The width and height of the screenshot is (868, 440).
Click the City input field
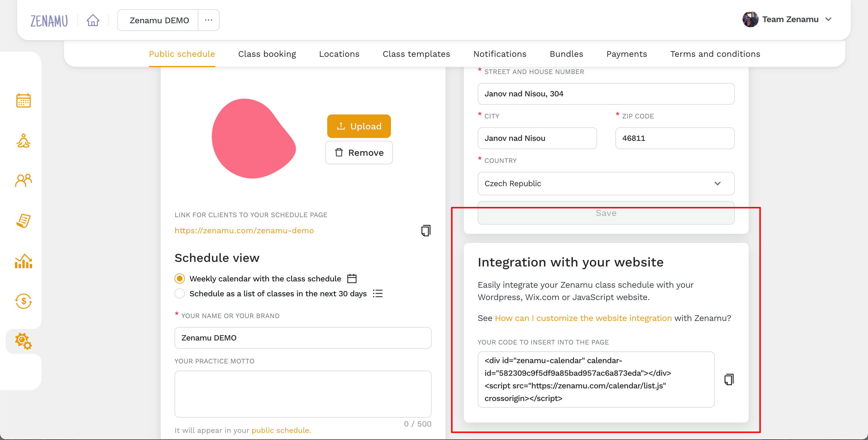click(537, 138)
